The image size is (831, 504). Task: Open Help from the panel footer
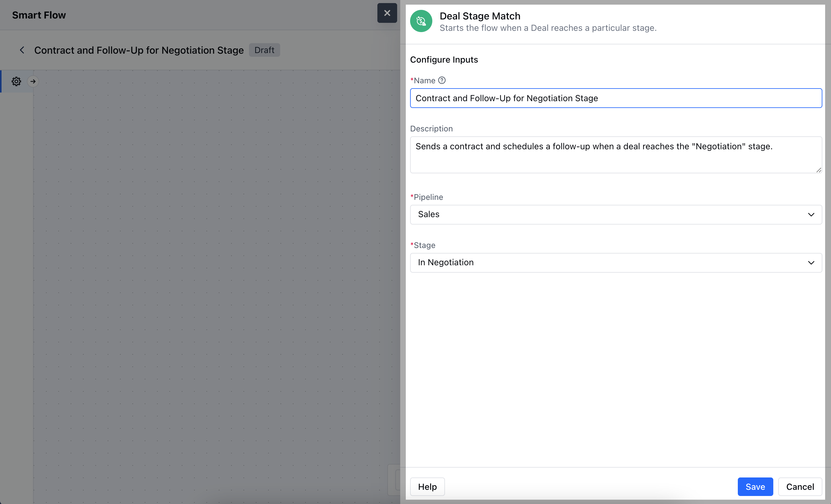427,486
